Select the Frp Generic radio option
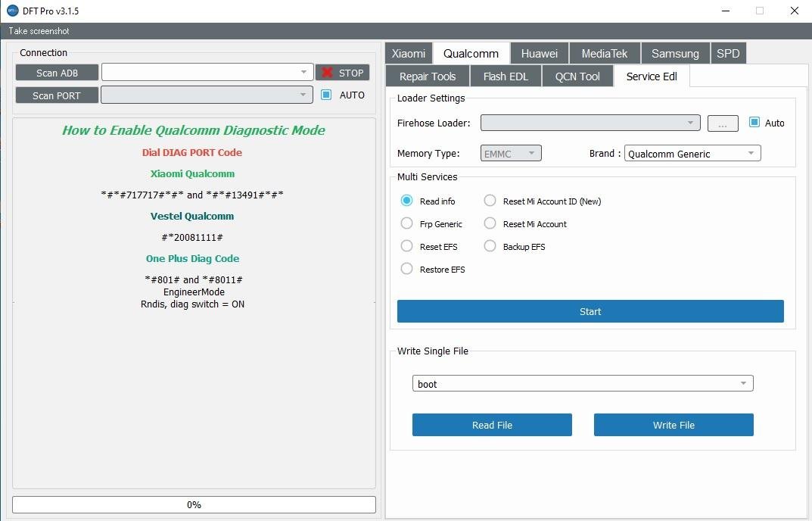The height and width of the screenshot is (521, 812). coord(407,223)
